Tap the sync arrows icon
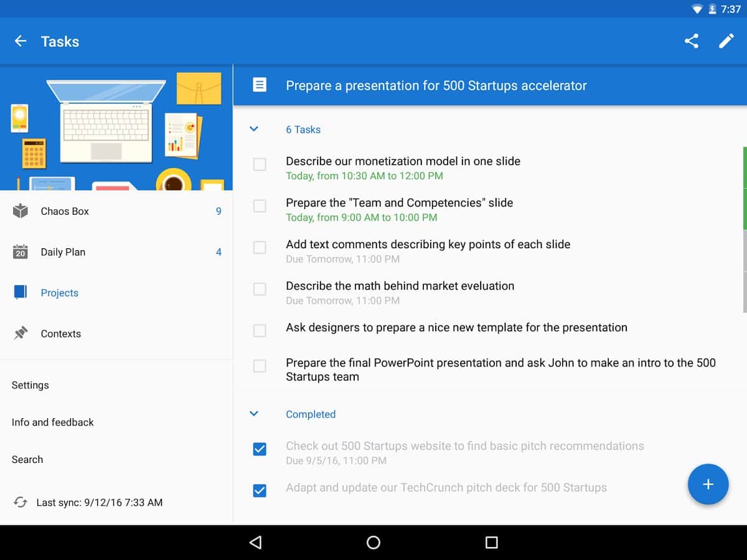The height and width of the screenshot is (560, 747). coord(21,502)
